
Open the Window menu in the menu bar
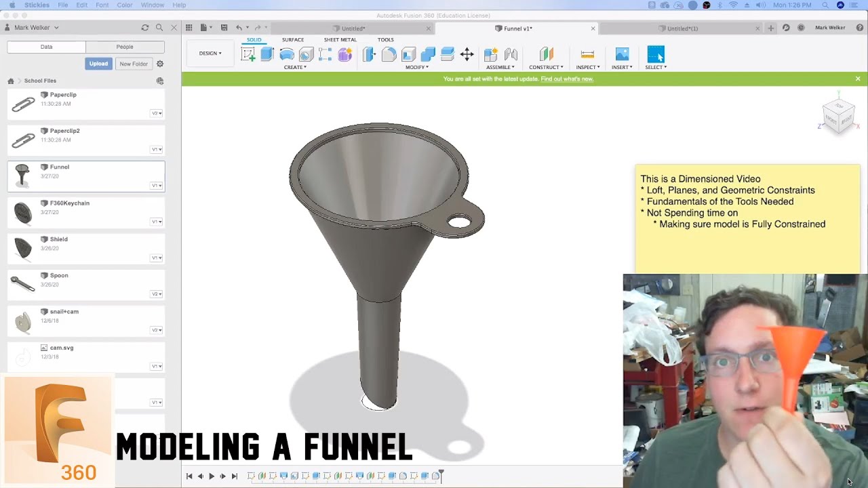point(153,5)
